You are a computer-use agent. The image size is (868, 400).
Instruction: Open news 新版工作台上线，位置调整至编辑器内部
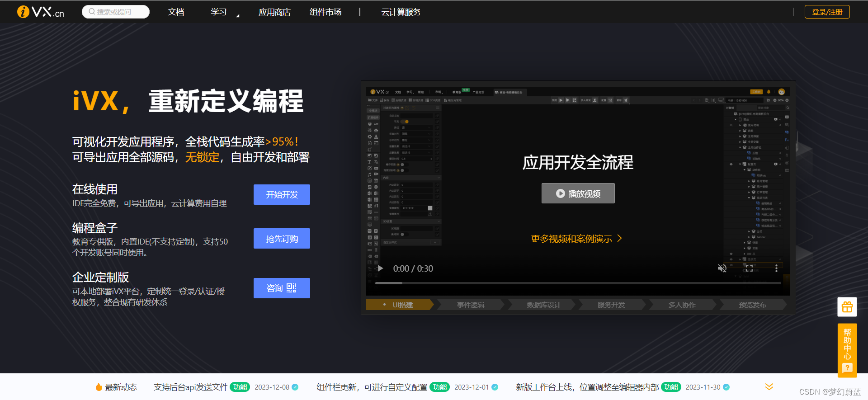coord(587,387)
